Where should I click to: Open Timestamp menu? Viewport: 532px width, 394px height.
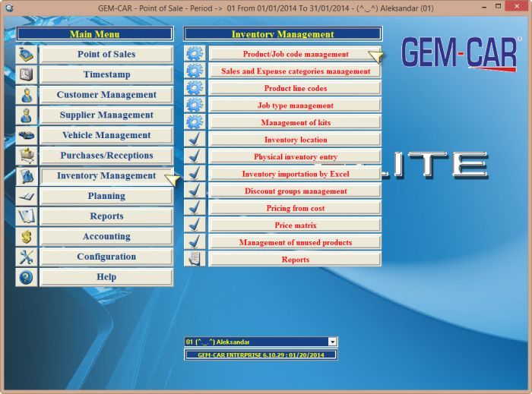point(106,74)
